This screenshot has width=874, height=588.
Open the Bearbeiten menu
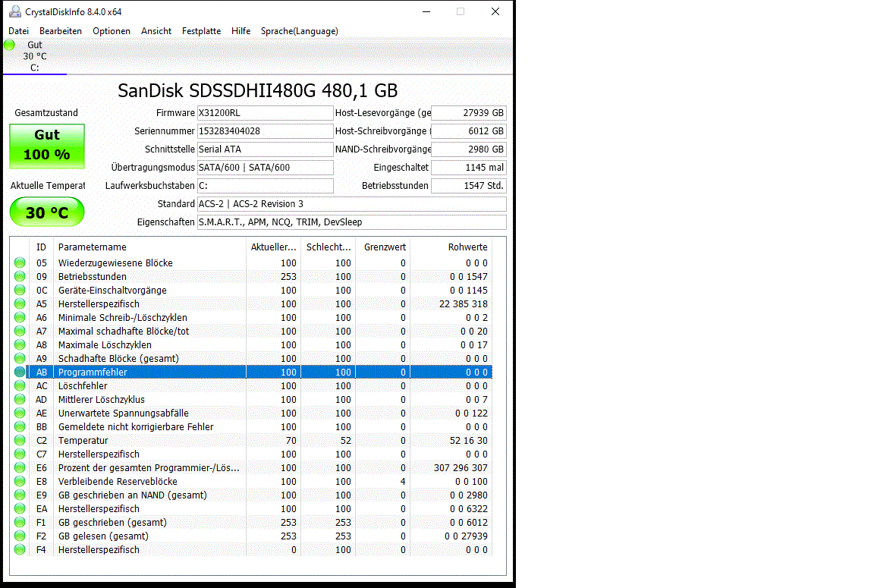(61, 31)
